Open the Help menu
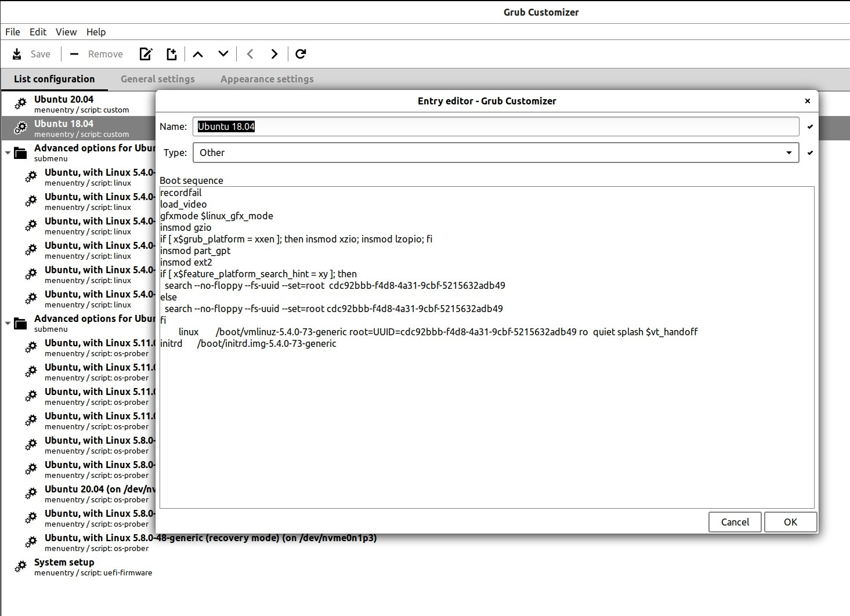 coord(96,32)
